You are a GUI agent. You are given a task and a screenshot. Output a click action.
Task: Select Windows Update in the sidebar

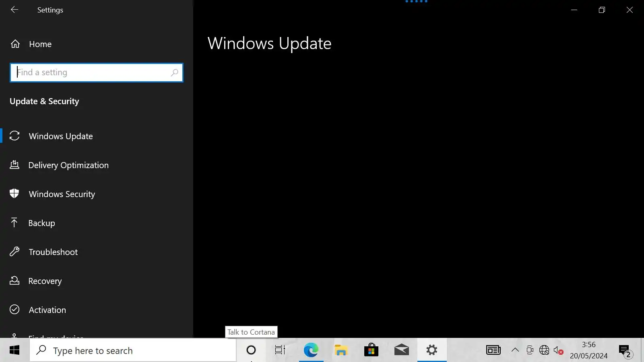pos(97,136)
